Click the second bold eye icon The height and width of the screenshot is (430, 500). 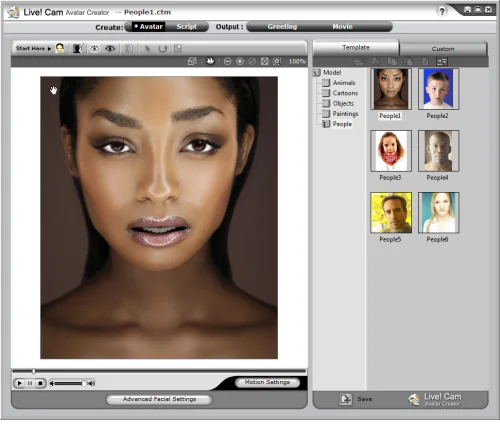tap(110, 48)
